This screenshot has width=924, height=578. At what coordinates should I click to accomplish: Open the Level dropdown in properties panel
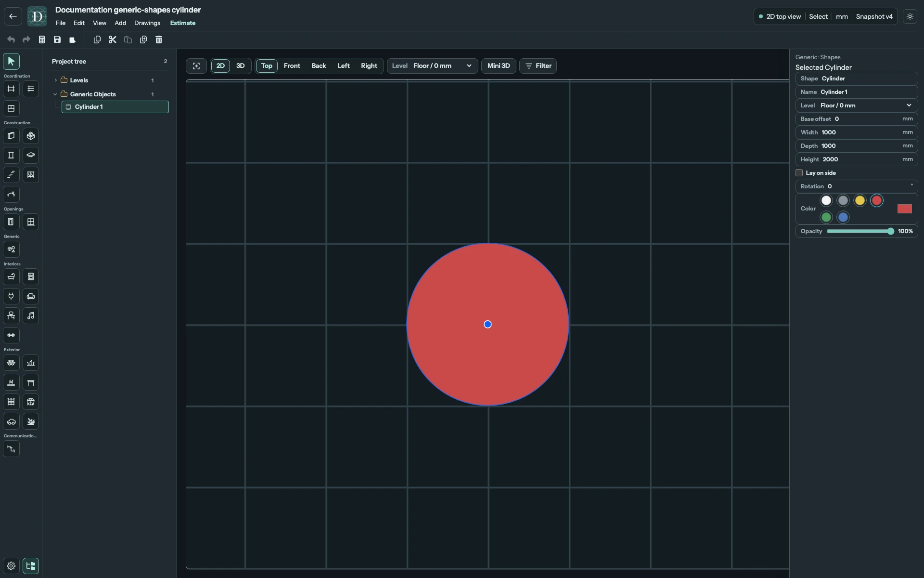pyautogui.click(x=857, y=105)
